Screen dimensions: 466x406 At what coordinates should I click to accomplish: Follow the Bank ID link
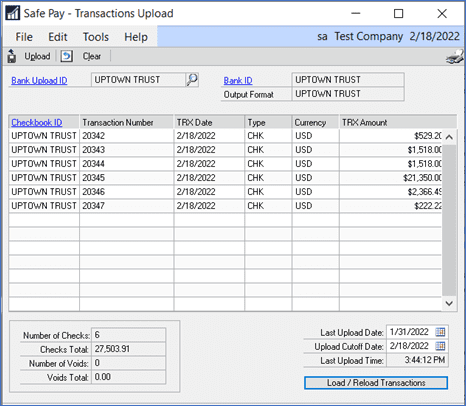point(238,81)
